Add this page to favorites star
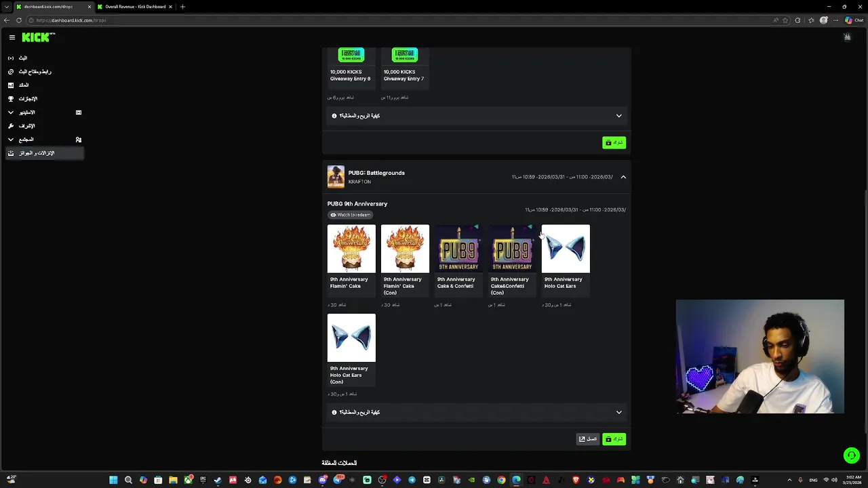Viewport: 868px width, 488px height. point(785,20)
